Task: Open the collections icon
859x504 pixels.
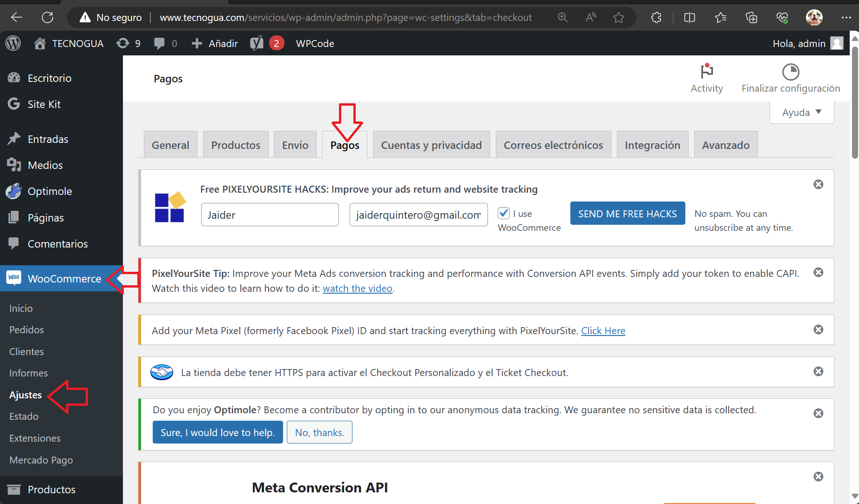Action: [x=751, y=18]
